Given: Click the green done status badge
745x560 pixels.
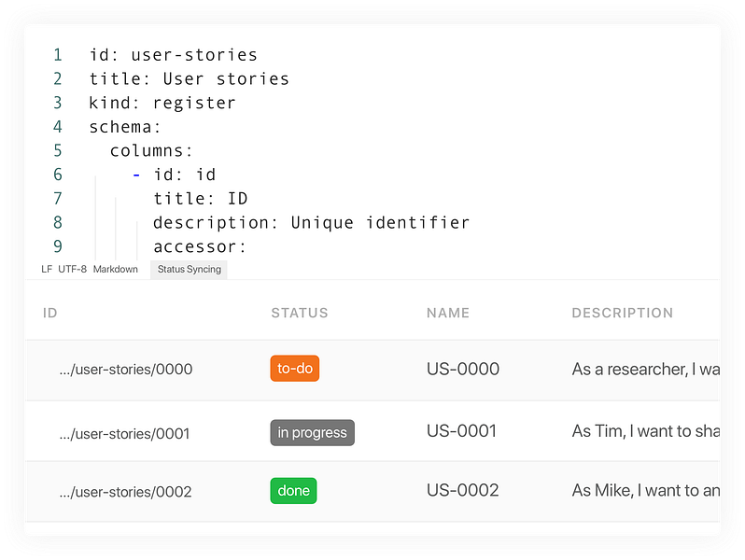Looking at the screenshot, I should point(293,491).
